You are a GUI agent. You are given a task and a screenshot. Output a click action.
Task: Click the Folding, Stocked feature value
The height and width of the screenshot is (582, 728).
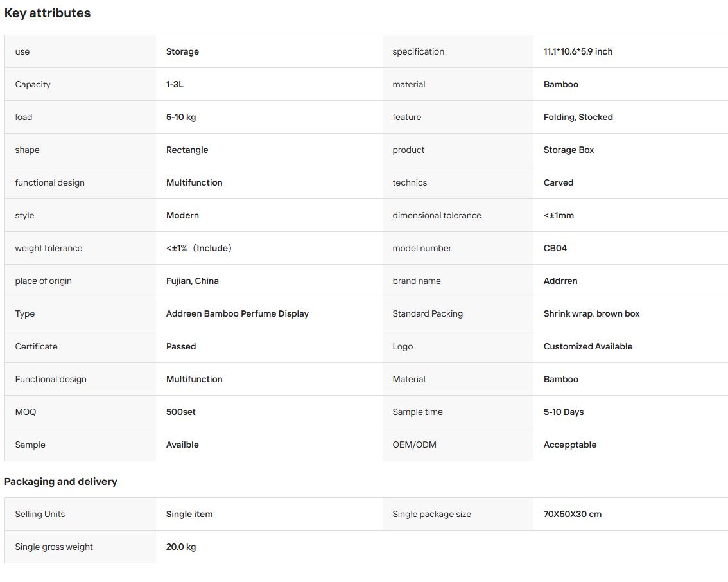pos(578,117)
